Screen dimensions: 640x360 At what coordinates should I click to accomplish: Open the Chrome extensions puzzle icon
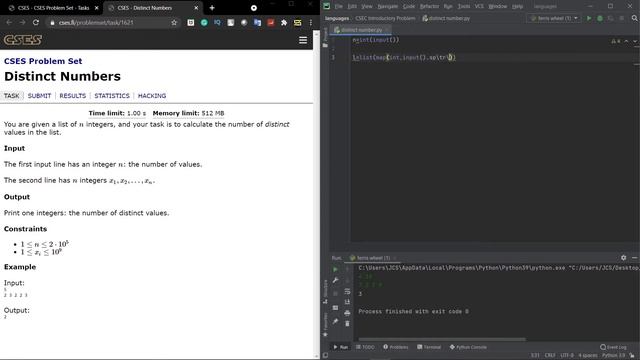(x=284, y=22)
